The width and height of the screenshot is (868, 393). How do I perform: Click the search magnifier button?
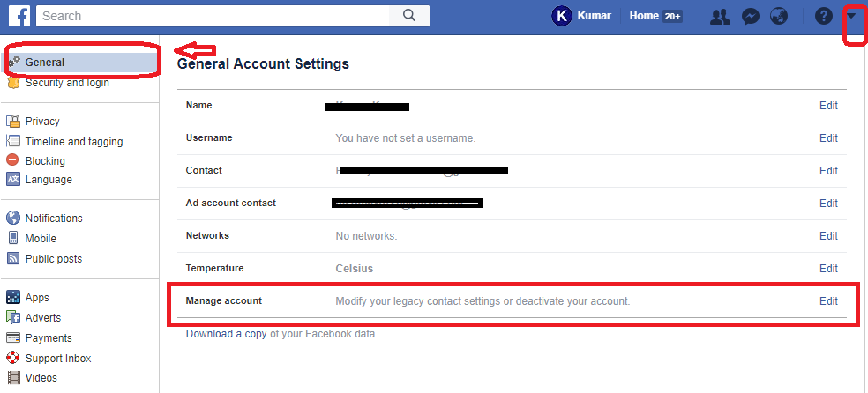pyautogui.click(x=409, y=16)
